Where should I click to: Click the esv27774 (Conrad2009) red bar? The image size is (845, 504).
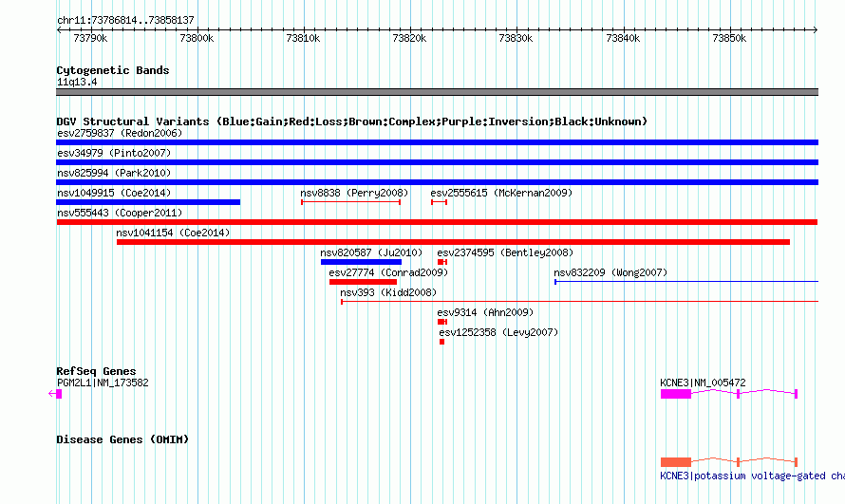(364, 282)
